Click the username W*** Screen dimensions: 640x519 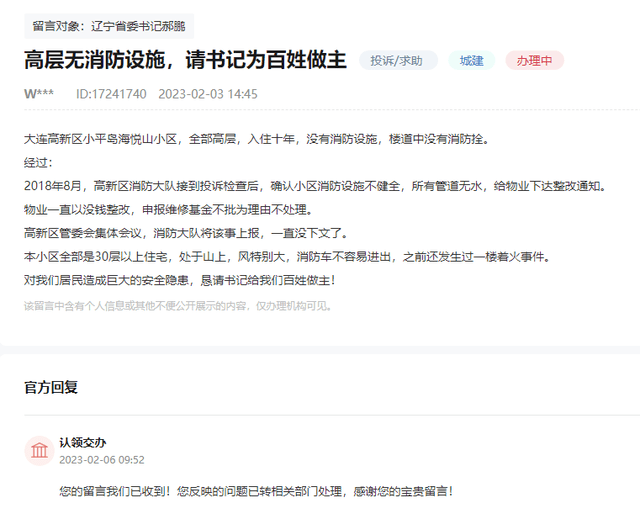[39, 94]
